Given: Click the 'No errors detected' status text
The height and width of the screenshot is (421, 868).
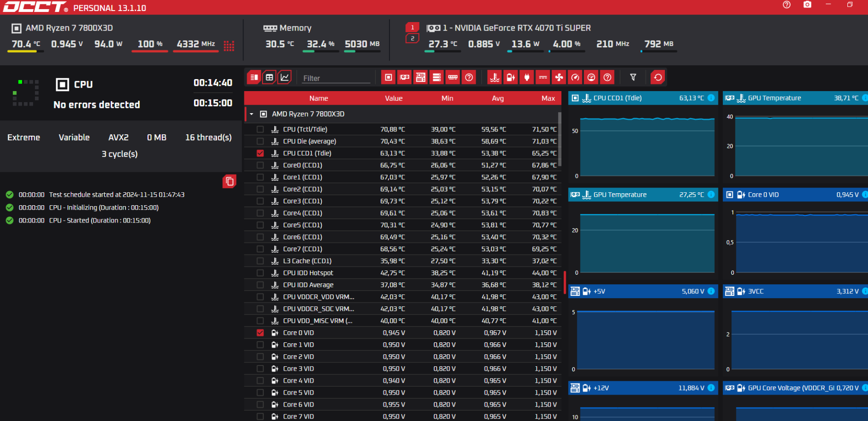Looking at the screenshot, I should point(97,105).
